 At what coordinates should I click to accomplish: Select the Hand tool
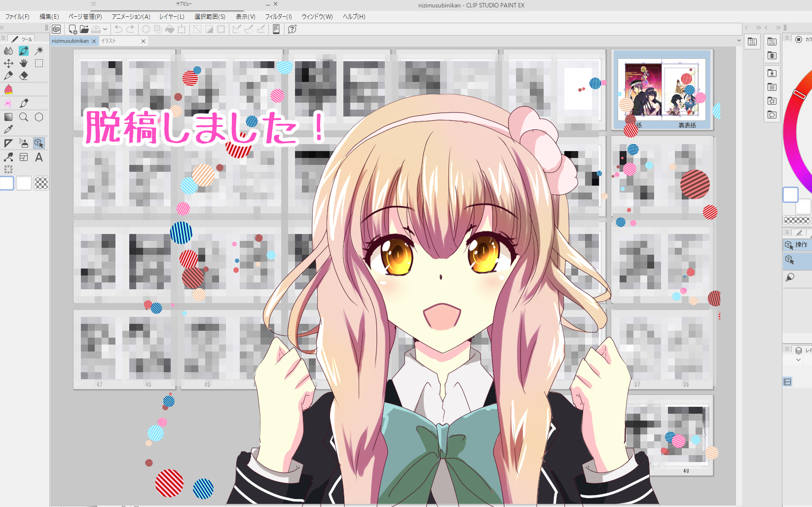pos(24,63)
